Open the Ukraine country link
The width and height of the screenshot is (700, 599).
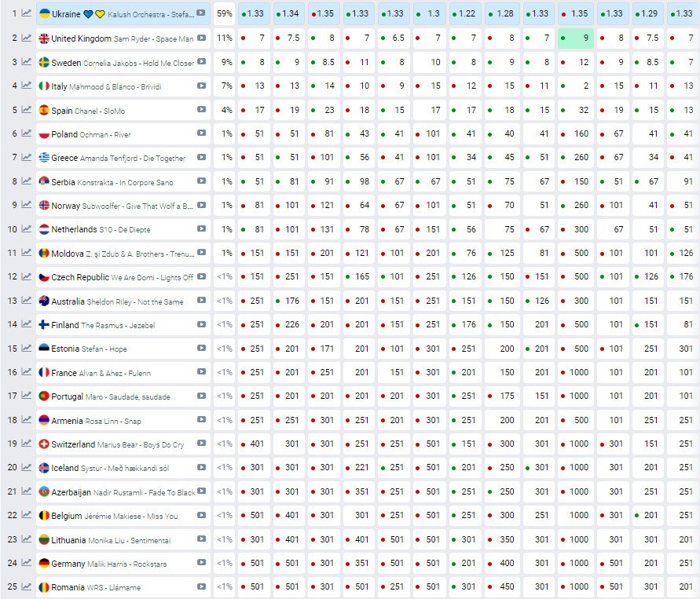(66, 14)
